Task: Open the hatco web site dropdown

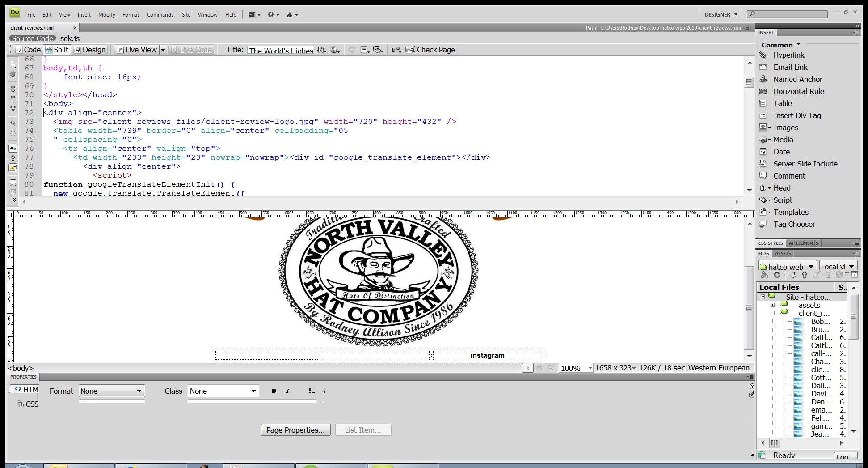Action: coord(788,267)
